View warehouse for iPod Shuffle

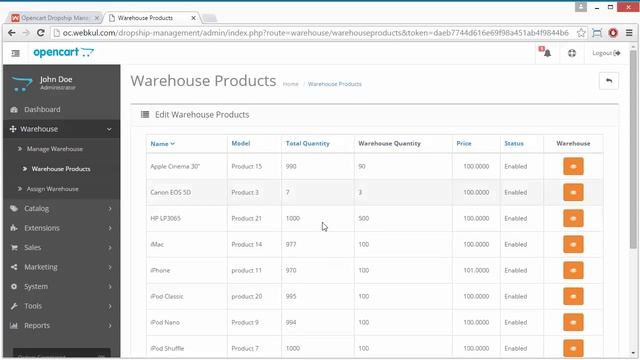point(573,348)
